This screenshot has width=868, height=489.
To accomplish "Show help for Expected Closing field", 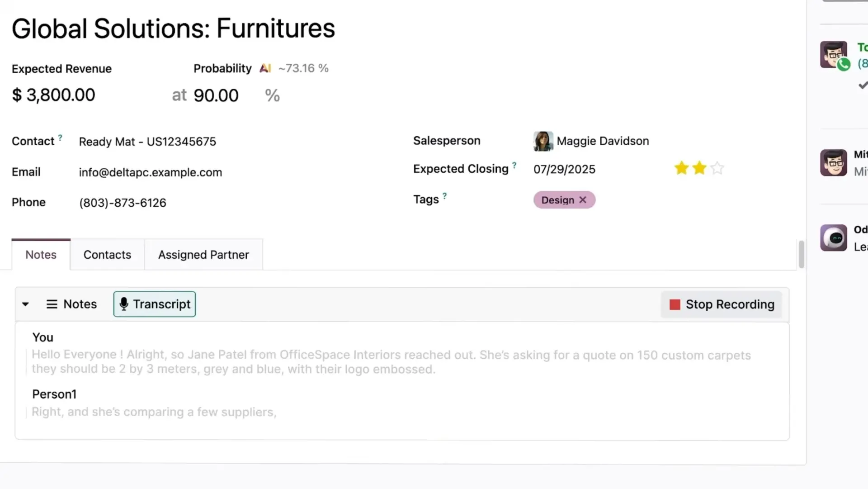I will click(x=514, y=165).
